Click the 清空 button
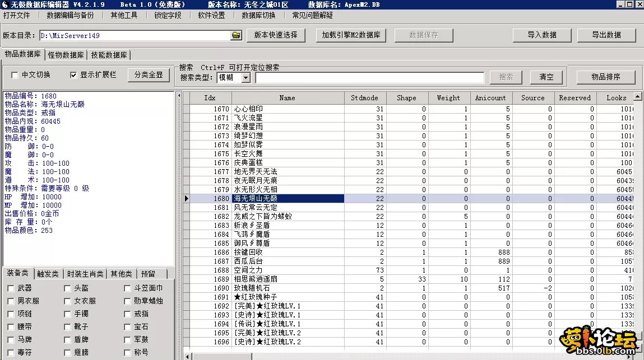644x360 pixels. coord(546,77)
